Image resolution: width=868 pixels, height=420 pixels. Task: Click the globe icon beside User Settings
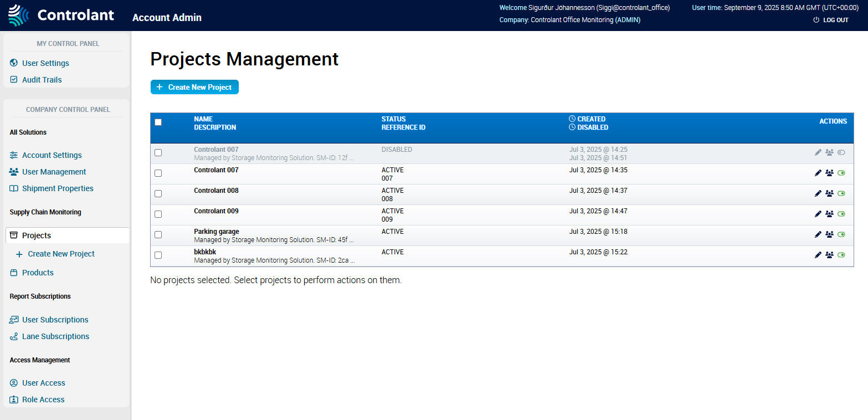point(14,63)
